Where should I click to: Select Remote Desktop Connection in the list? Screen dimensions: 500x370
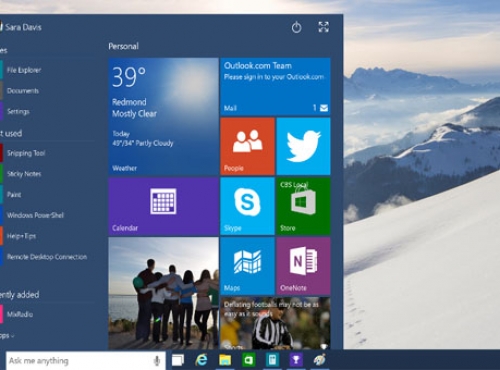47,257
